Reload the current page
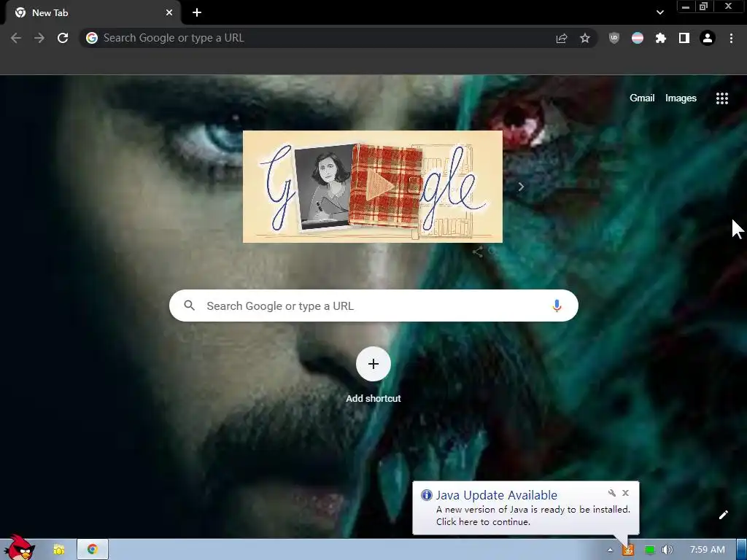747x560 pixels. [63, 38]
